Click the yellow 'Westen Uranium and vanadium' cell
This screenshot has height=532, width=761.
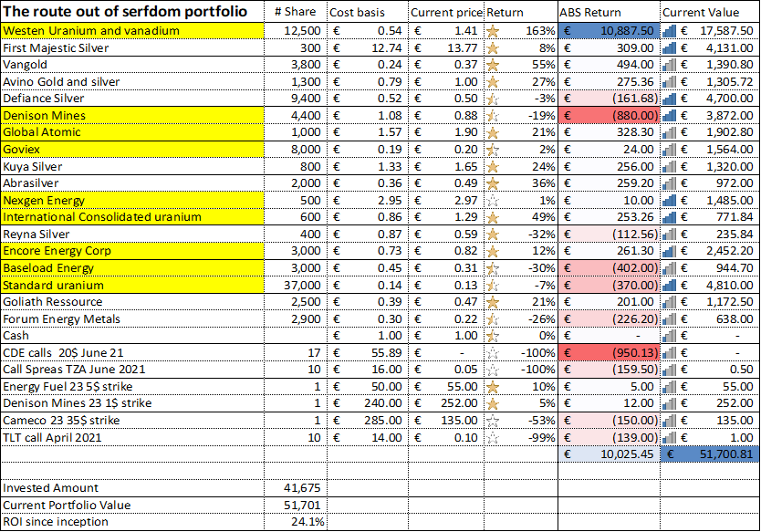click(x=132, y=31)
